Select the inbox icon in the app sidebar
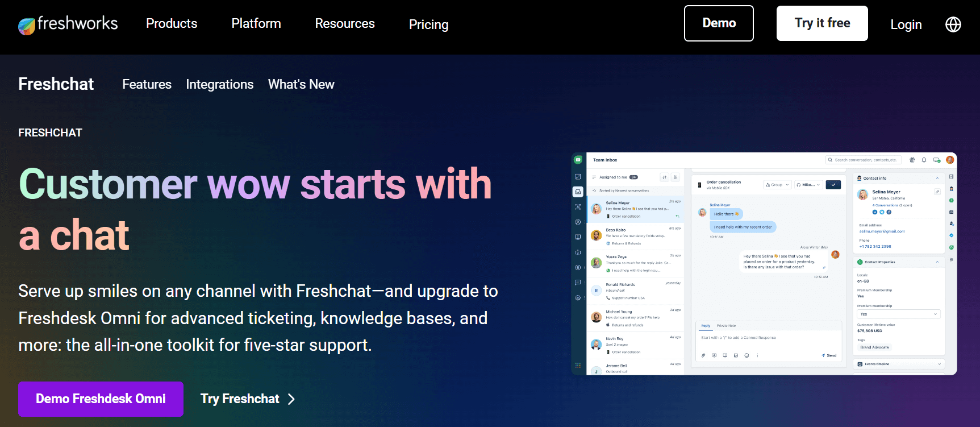This screenshot has height=427, width=980. click(x=578, y=192)
